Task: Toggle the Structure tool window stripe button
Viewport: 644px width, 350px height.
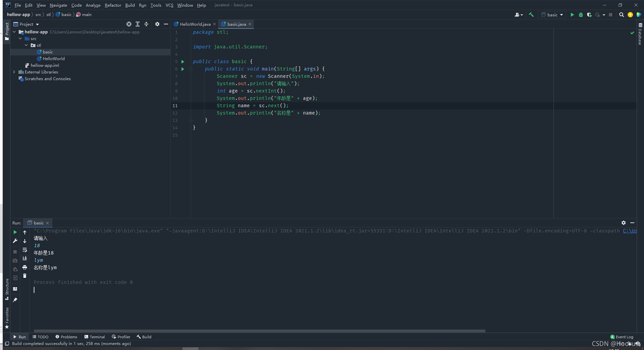Action: click(x=7, y=289)
